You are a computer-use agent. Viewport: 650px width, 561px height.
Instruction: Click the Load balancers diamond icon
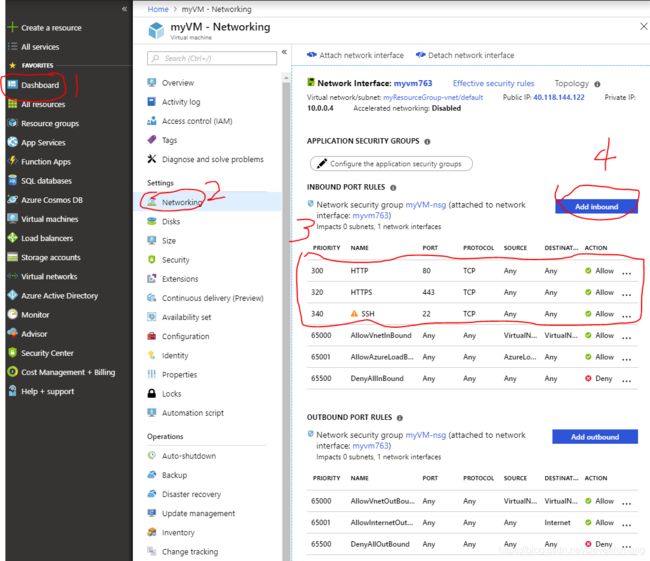[x=12, y=238]
